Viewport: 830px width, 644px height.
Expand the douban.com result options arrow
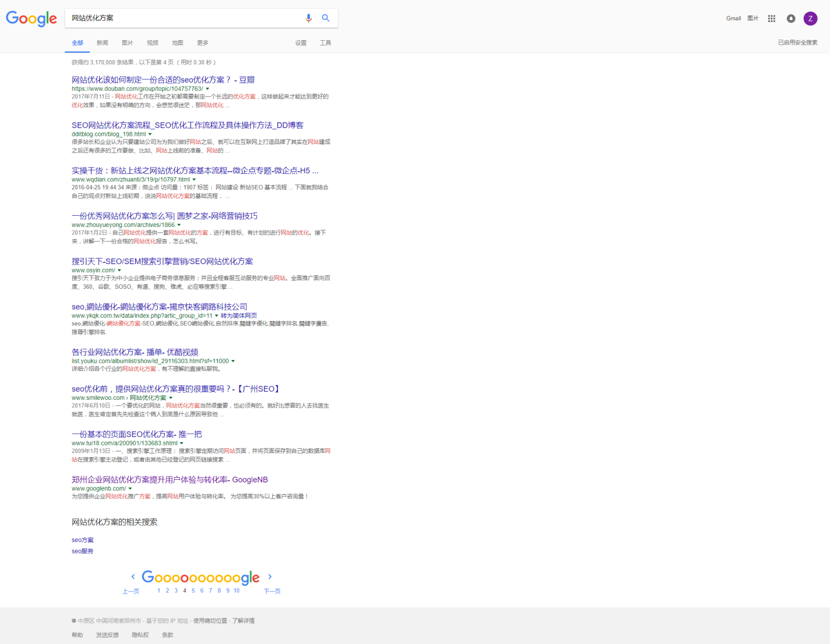pyautogui.click(x=208, y=89)
